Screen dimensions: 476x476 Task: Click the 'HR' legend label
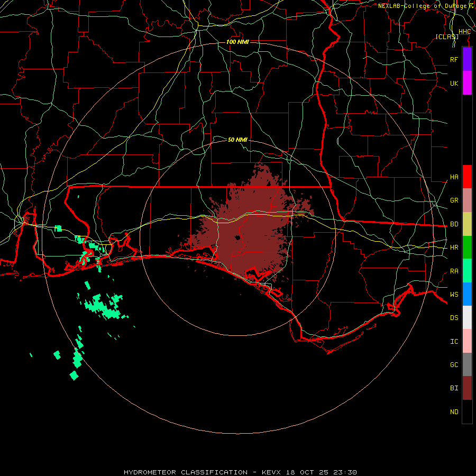454,248
